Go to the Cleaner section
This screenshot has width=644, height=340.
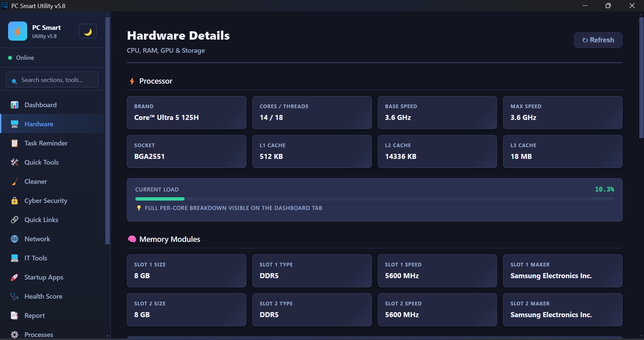(x=52, y=182)
